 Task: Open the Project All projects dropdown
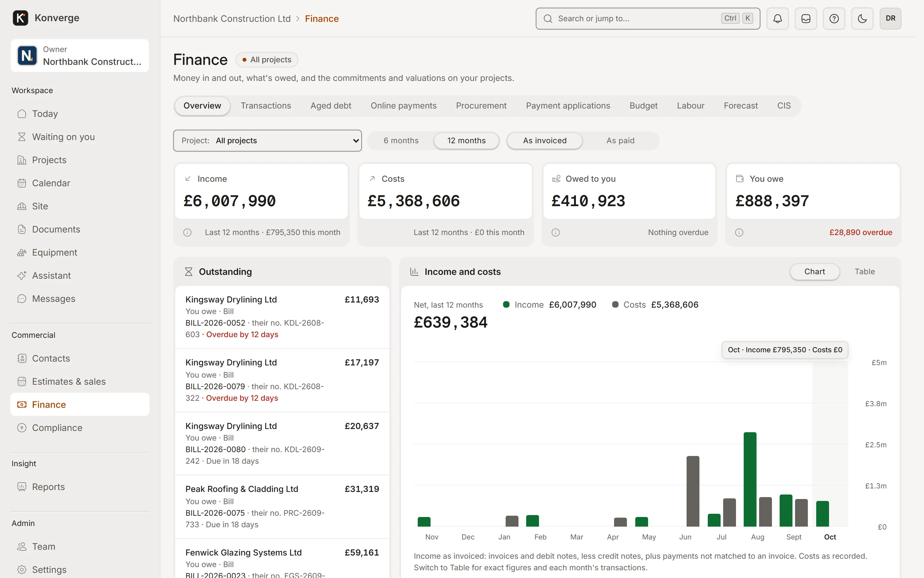[267, 141]
